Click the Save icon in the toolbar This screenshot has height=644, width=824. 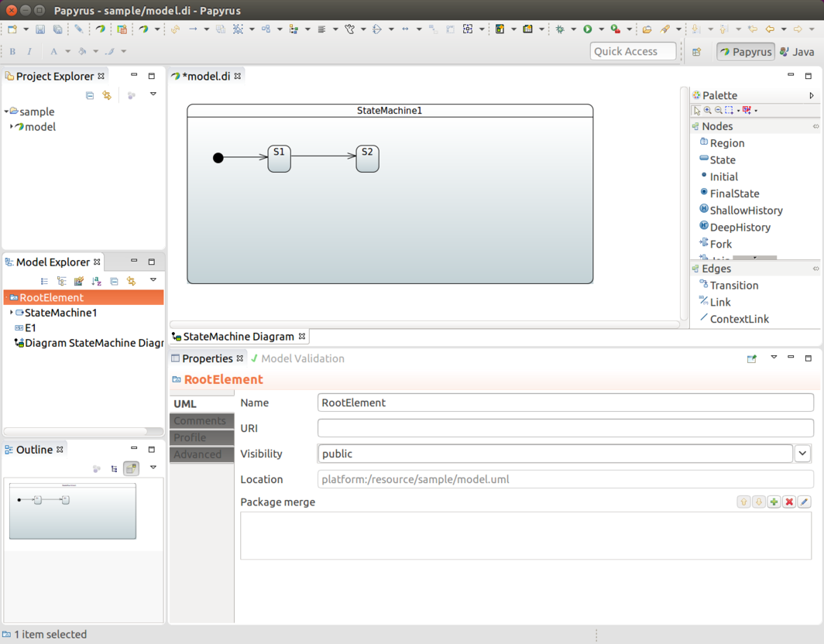tap(40, 29)
